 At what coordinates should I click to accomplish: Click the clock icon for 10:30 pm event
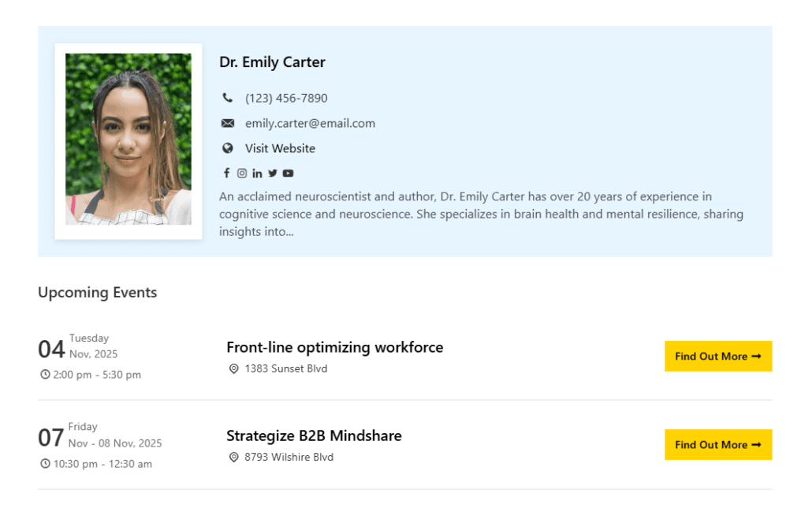click(x=45, y=463)
